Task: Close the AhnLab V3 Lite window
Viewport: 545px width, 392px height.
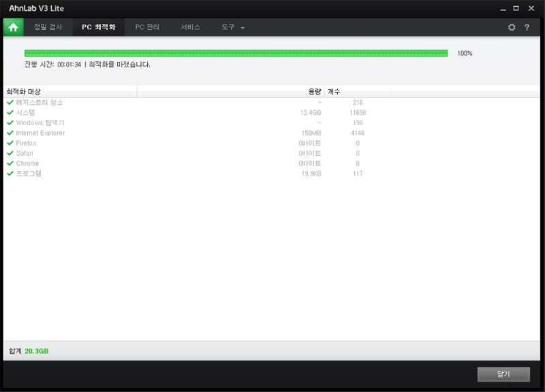Action: pos(531,8)
